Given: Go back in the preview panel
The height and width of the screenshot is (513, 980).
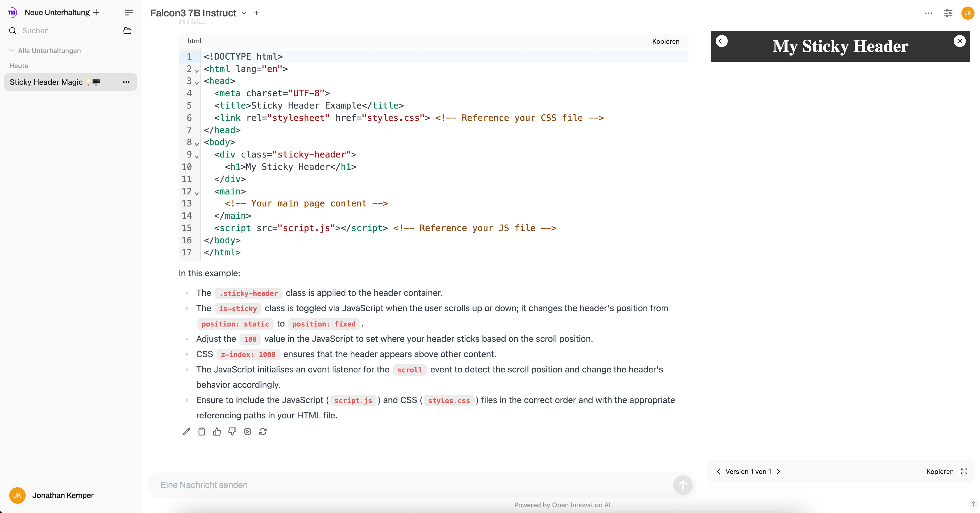Looking at the screenshot, I should (x=722, y=41).
